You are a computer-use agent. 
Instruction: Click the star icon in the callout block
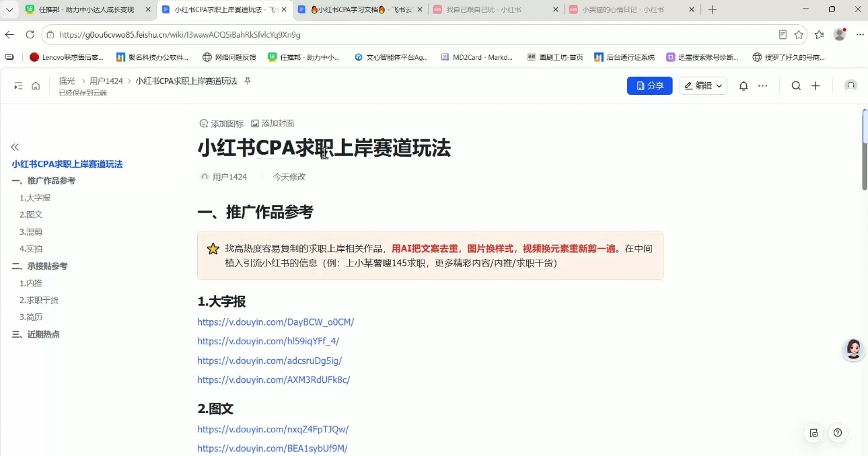point(213,249)
